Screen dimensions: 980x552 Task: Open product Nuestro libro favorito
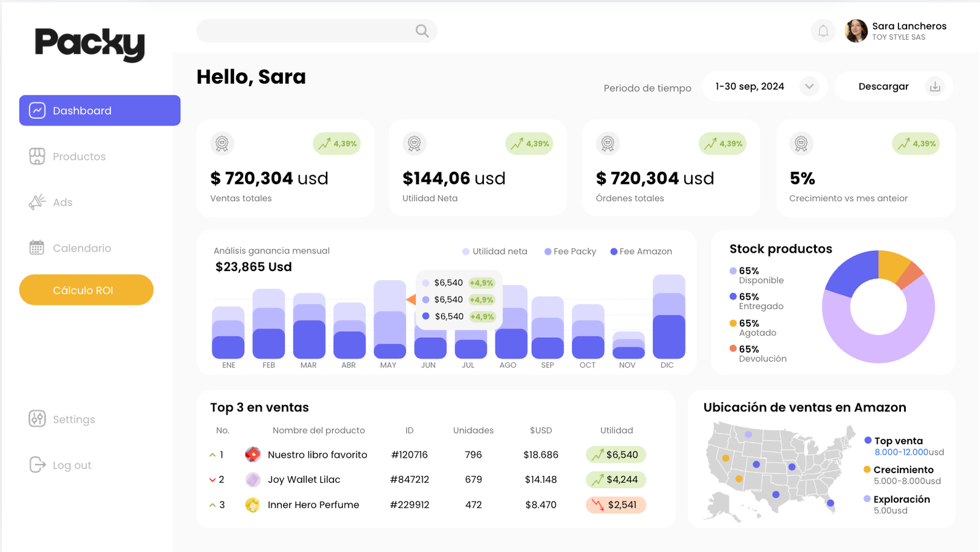click(x=317, y=455)
